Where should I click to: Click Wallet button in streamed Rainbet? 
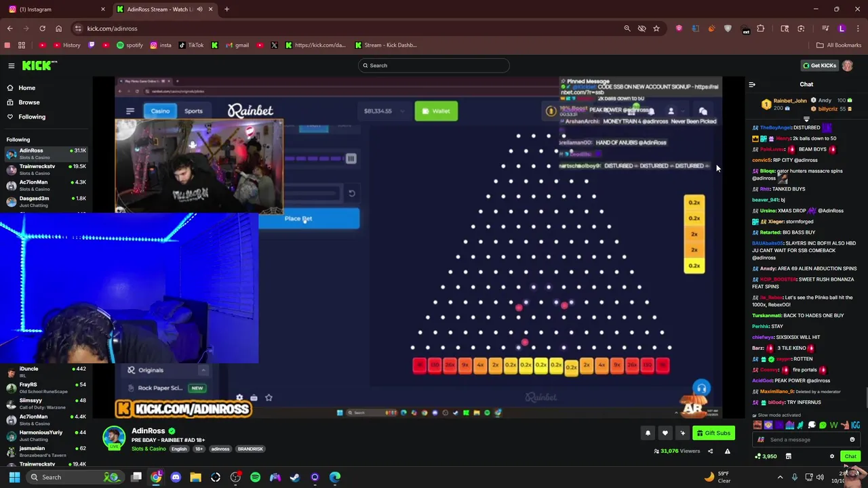coord(436,111)
